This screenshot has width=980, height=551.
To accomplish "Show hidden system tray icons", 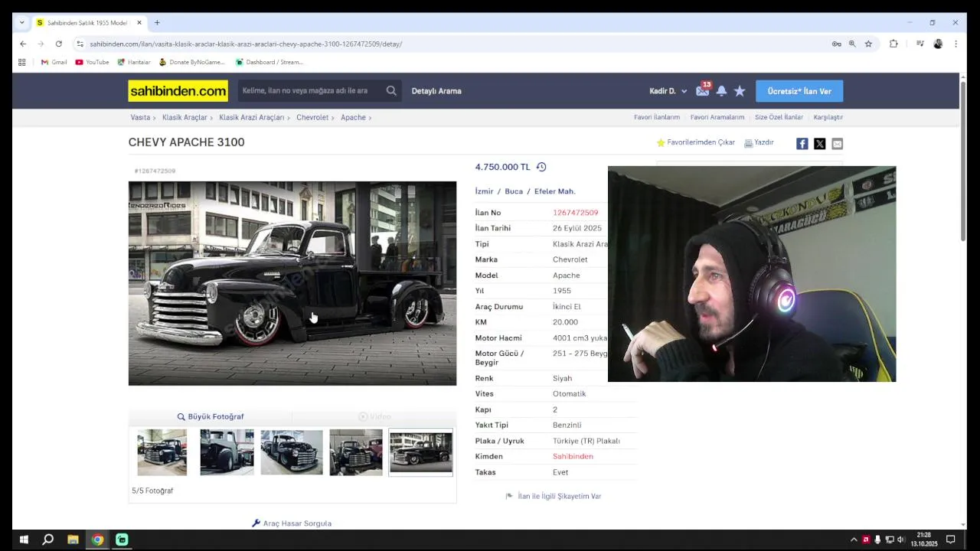I will 854,540.
